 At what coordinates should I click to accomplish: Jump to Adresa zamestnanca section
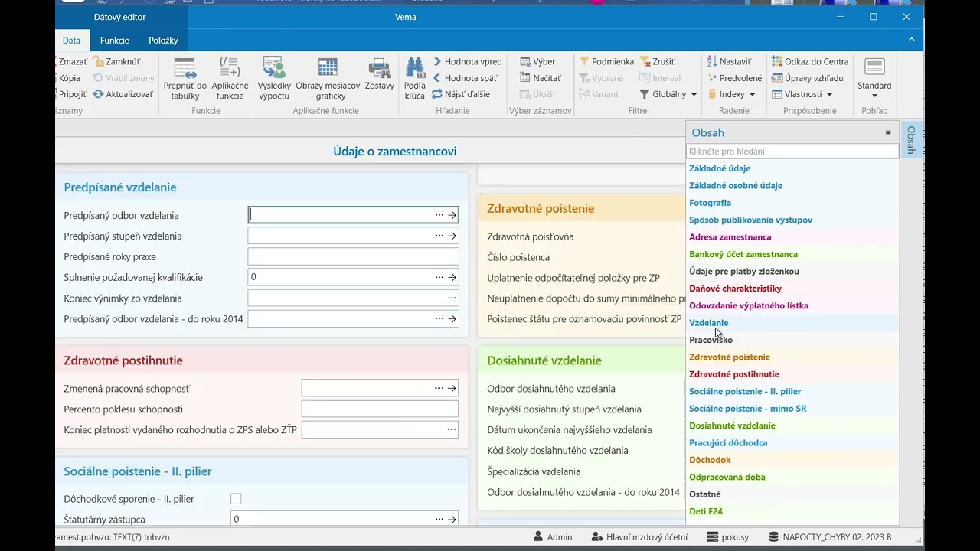(x=730, y=237)
